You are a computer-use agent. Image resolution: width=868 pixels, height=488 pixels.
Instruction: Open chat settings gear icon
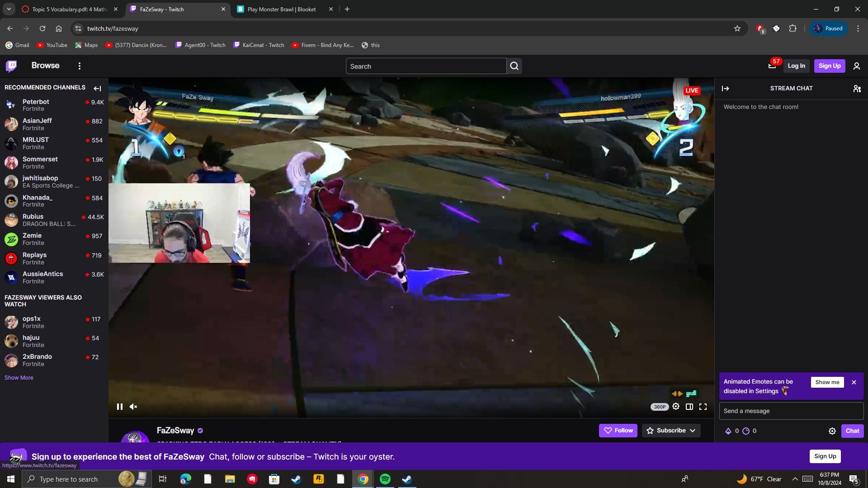[x=832, y=431]
